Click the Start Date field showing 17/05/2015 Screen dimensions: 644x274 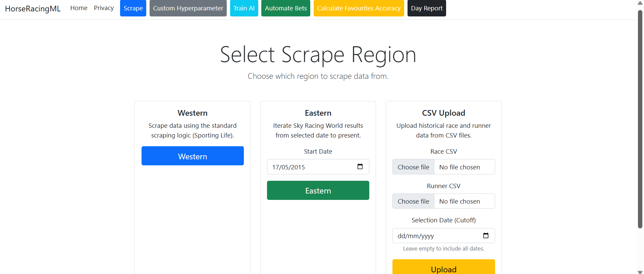click(x=318, y=167)
